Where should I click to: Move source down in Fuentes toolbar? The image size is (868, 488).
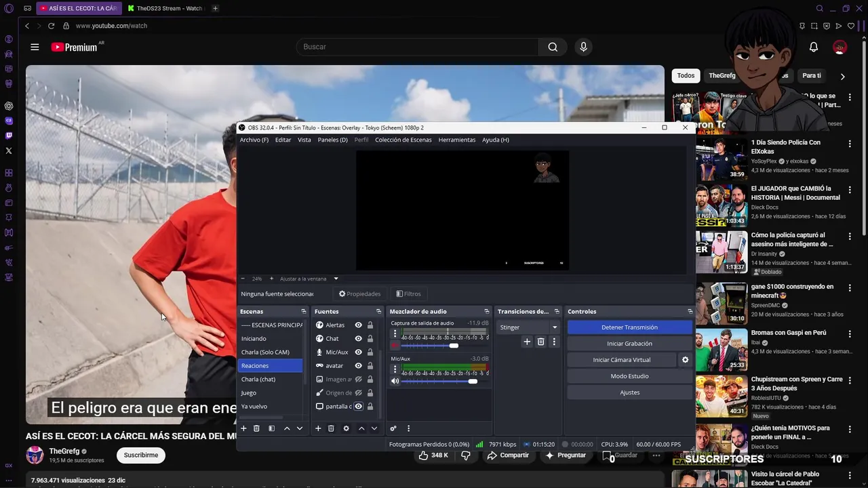point(374,428)
